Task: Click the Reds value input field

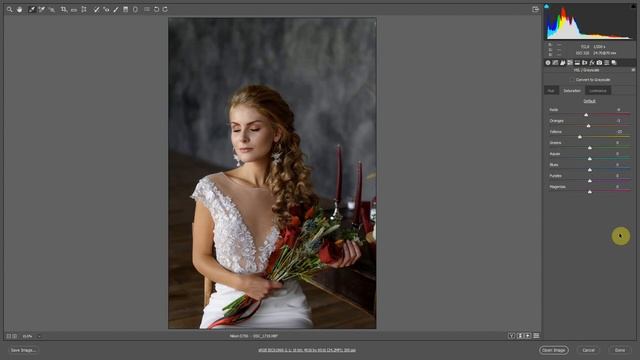Action: click(619, 110)
